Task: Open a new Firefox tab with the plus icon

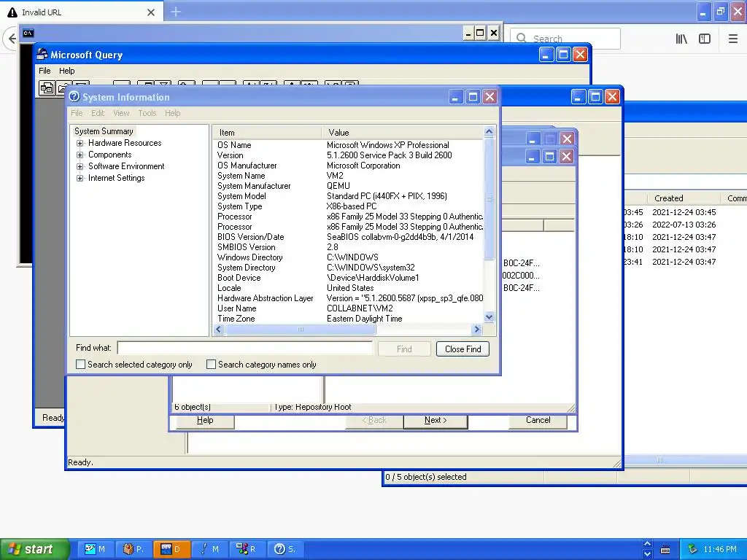Action: [x=176, y=12]
